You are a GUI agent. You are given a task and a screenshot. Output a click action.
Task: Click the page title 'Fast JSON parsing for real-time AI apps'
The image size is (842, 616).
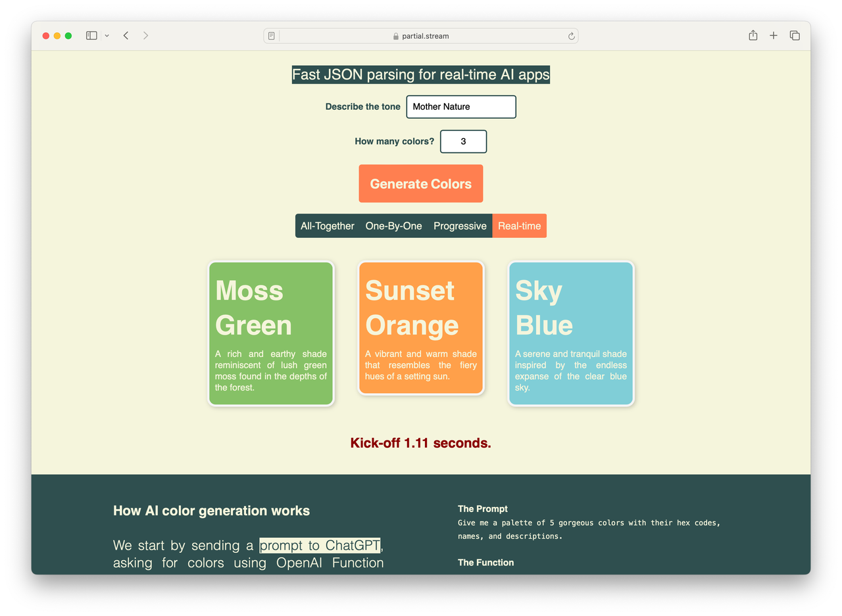pyautogui.click(x=421, y=74)
